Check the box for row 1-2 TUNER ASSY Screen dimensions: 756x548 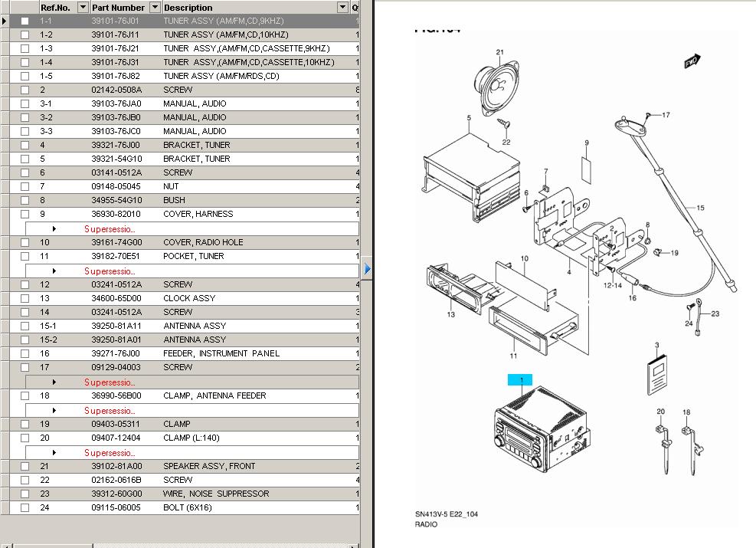[x=25, y=34]
